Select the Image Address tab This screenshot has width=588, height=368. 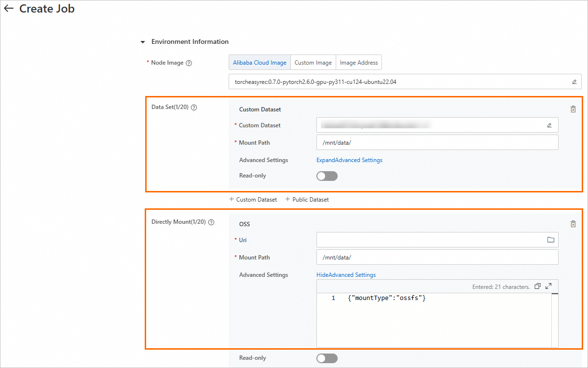(359, 63)
